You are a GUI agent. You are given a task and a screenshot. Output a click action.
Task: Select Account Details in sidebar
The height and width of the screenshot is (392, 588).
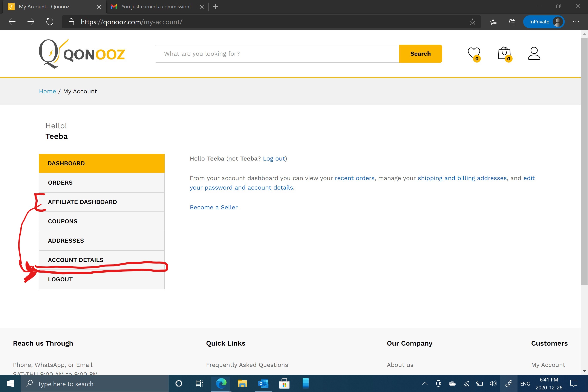pyautogui.click(x=76, y=260)
